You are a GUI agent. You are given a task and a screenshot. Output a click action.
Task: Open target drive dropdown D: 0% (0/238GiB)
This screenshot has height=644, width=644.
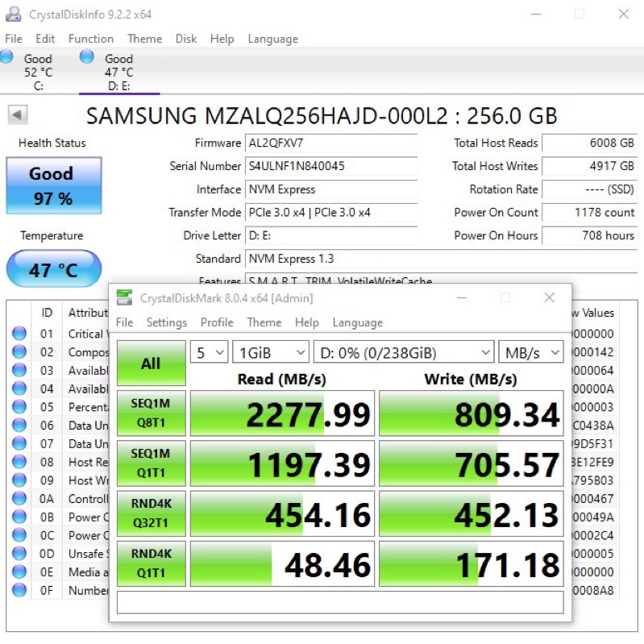pos(404,352)
